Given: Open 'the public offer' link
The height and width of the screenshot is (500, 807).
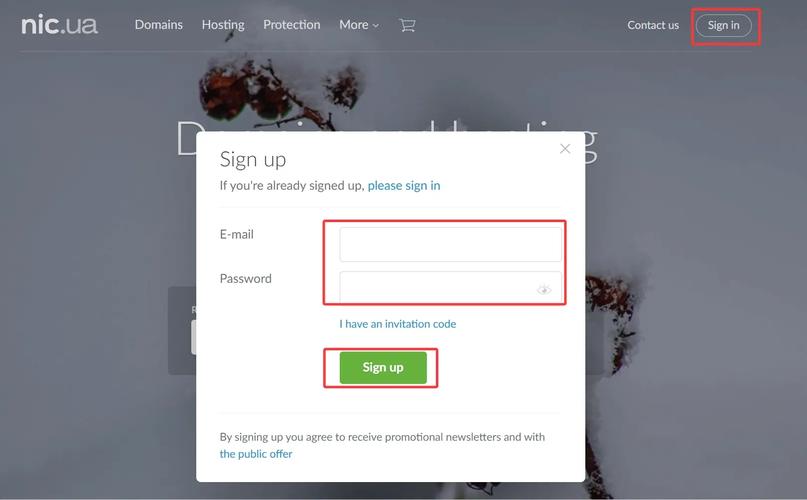Looking at the screenshot, I should coord(256,454).
